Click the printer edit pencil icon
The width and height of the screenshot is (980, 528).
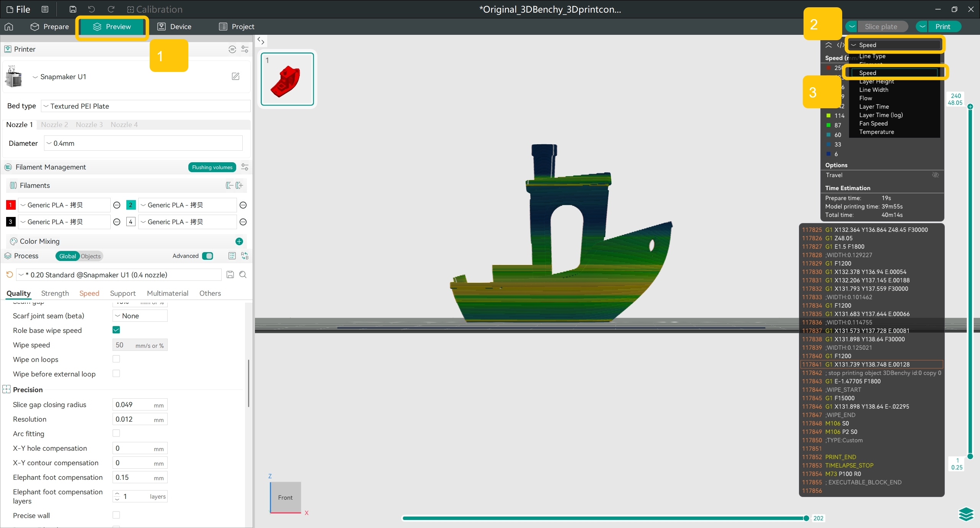[236, 77]
